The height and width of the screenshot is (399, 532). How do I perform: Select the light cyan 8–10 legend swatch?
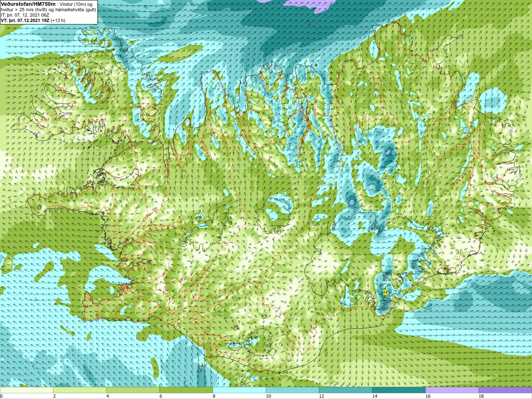pos(239,390)
